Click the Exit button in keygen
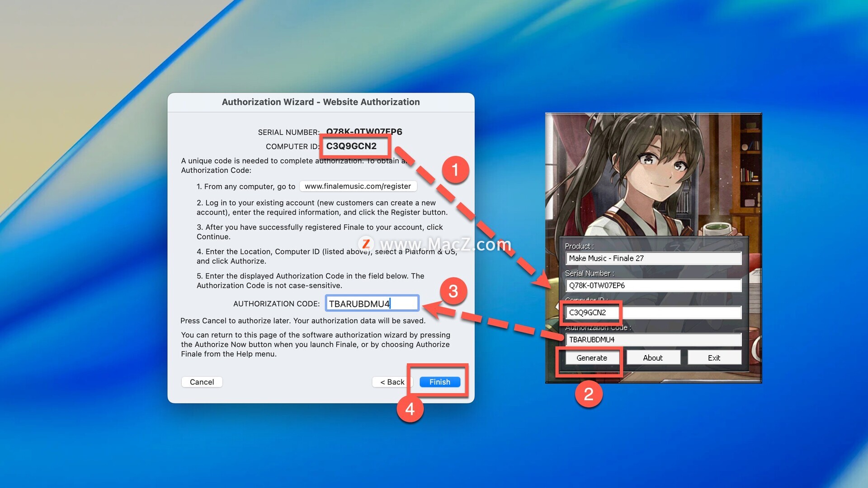The height and width of the screenshot is (488, 868). point(714,357)
